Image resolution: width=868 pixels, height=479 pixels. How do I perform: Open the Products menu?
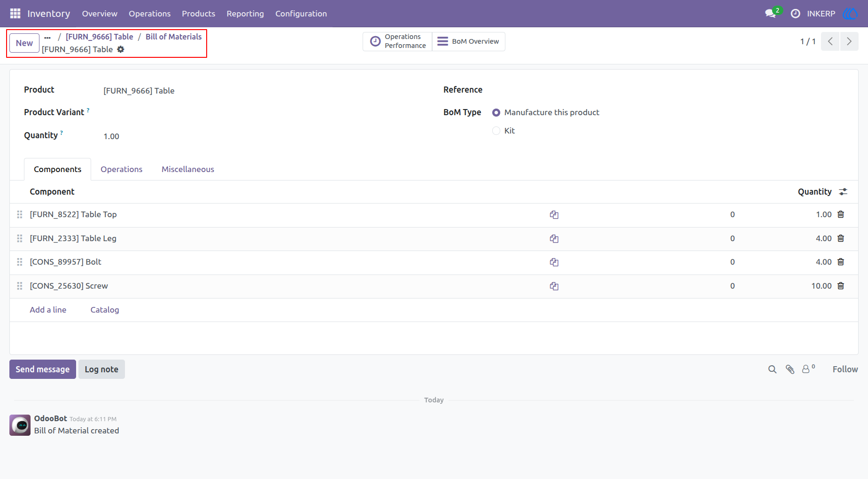pyautogui.click(x=199, y=14)
